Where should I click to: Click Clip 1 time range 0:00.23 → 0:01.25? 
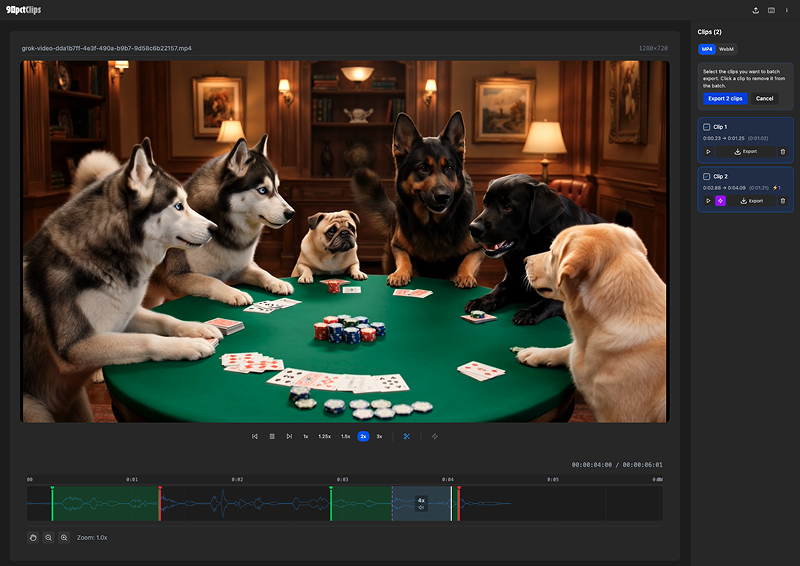click(x=724, y=138)
